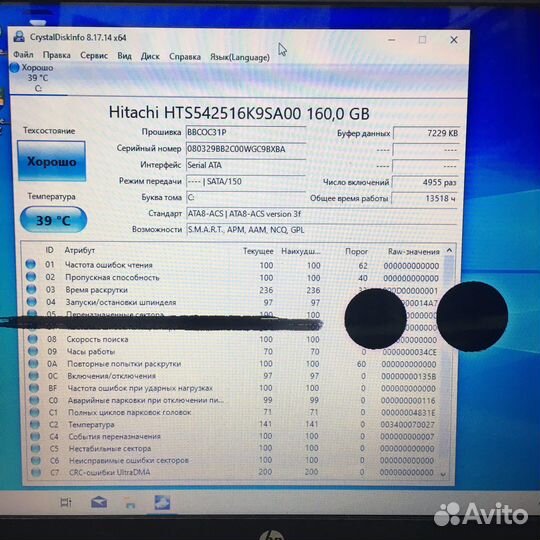Image resolution: width=540 pixels, height=540 pixels.
Task: Click status icon for attribute C0 row
Action: tap(34, 400)
